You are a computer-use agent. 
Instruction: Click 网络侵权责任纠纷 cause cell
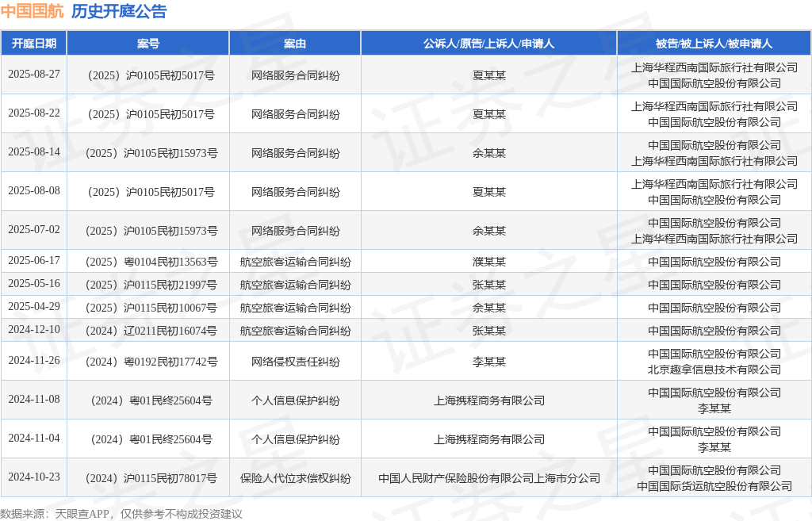295,362
